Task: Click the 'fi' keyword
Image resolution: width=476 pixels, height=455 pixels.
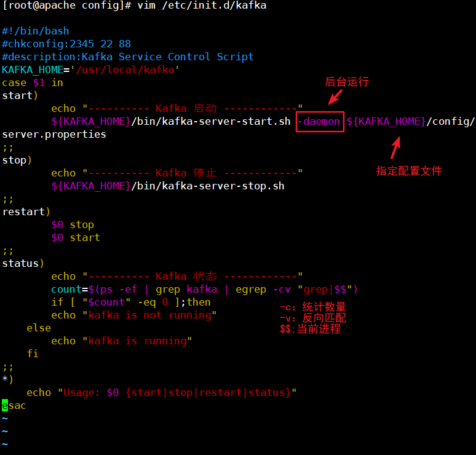Action: [33, 354]
